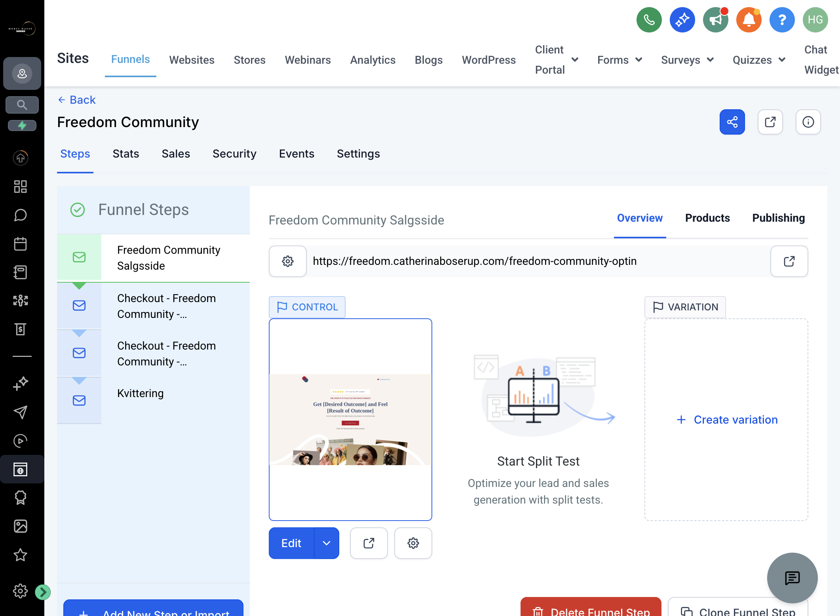Switch to the Products tab
Screen dimensions: 840x616
click(x=707, y=218)
